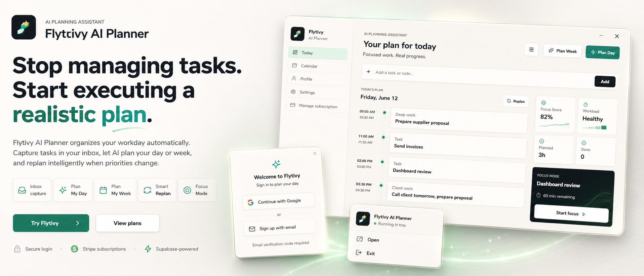
Task: Select the Prepare supplier proposal task card
Action: point(459,120)
